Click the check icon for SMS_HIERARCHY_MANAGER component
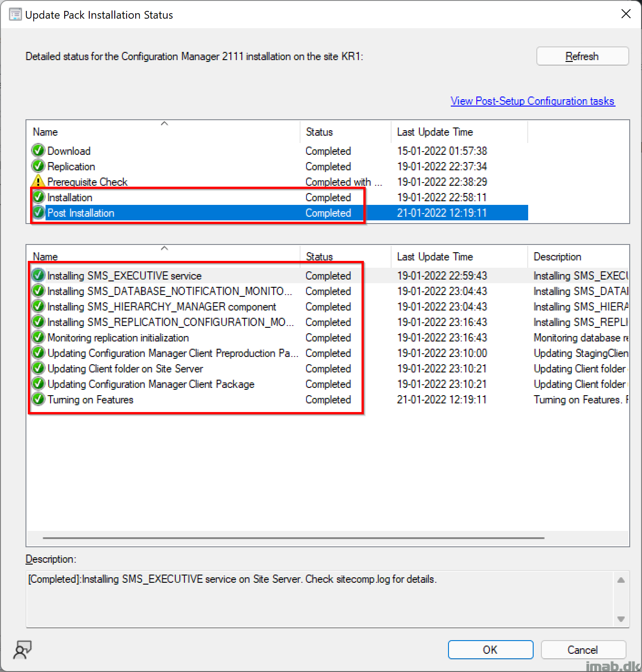The height and width of the screenshot is (672, 642). [x=38, y=306]
